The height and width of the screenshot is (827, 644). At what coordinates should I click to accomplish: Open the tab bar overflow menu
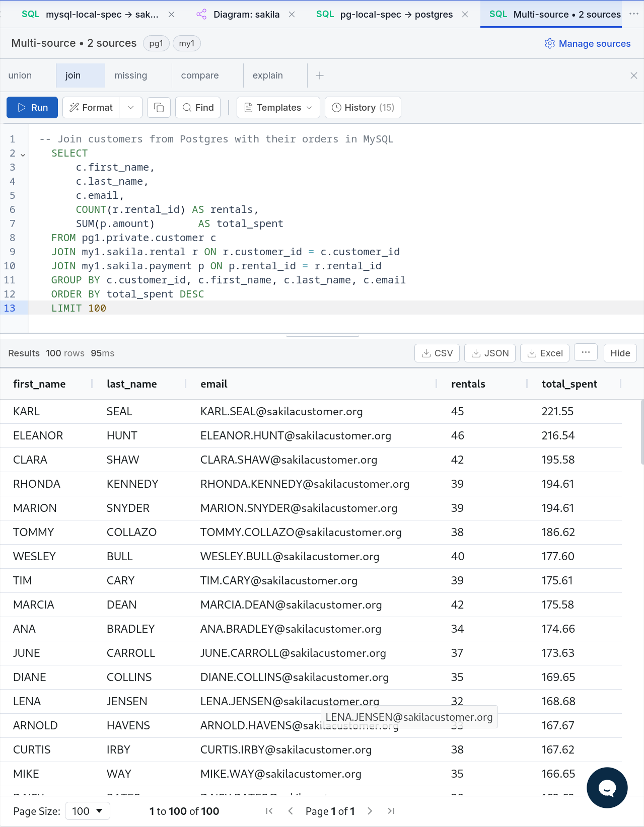634,14
